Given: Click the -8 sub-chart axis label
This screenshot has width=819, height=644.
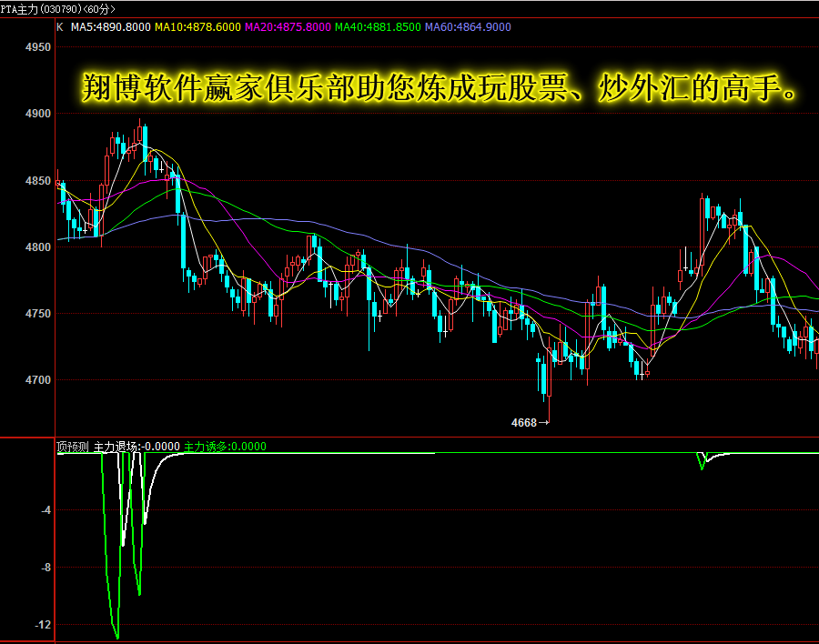Looking at the screenshot, I should pos(46,568).
